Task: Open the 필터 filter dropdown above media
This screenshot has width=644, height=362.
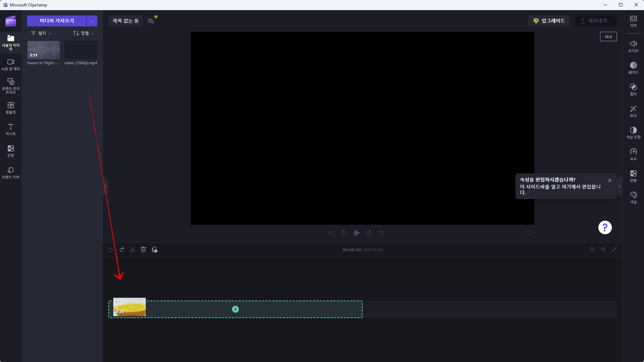Action: click(41, 33)
